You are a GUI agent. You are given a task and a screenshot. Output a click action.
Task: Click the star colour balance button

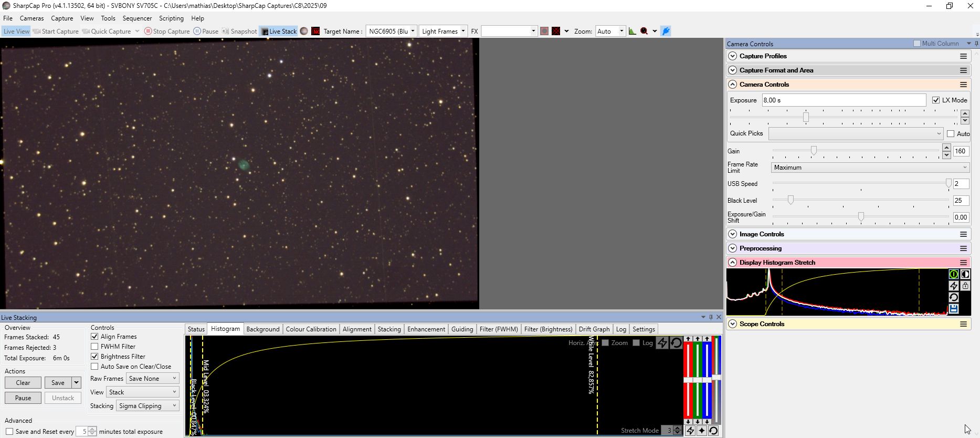coord(702,431)
